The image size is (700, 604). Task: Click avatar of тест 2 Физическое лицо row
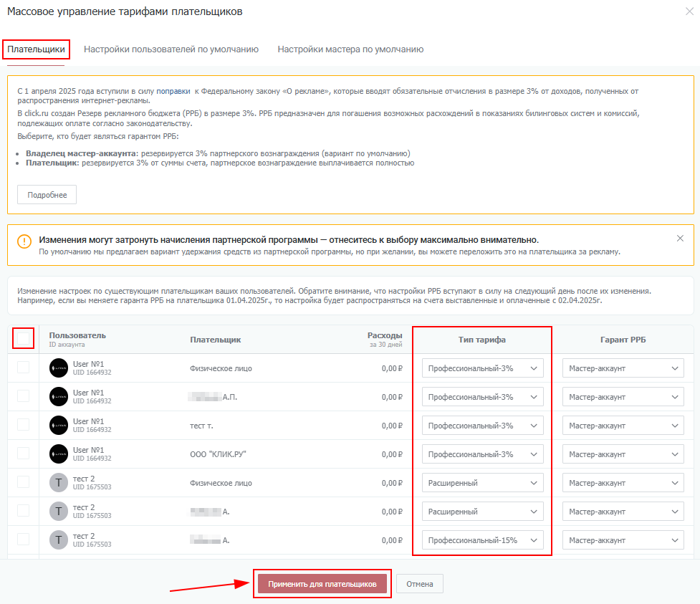[59, 483]
